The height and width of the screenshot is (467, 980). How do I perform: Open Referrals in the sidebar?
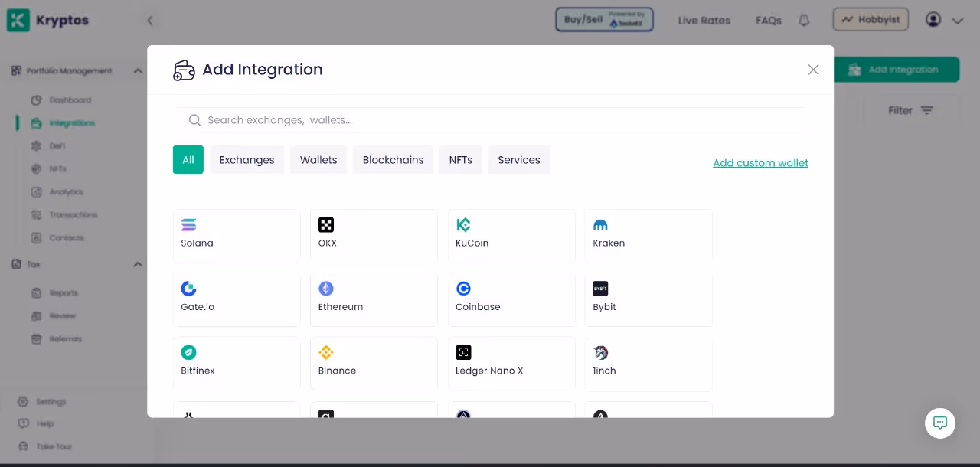point(56,339)
